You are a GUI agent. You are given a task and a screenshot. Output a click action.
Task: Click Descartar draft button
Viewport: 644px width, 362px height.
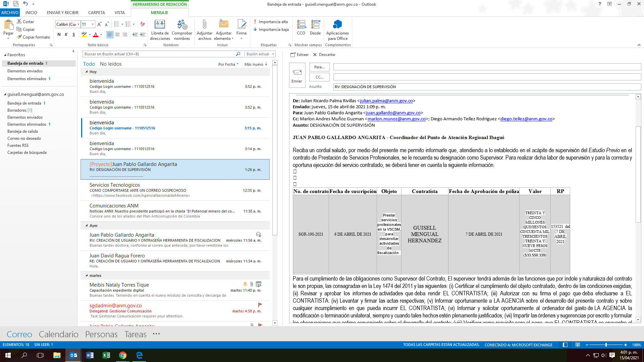[324, 55]
